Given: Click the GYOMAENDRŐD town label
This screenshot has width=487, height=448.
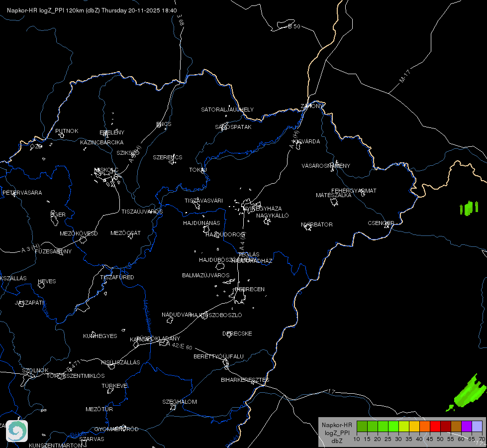Looking at the screenshot, I should click(x=116, y=429).
